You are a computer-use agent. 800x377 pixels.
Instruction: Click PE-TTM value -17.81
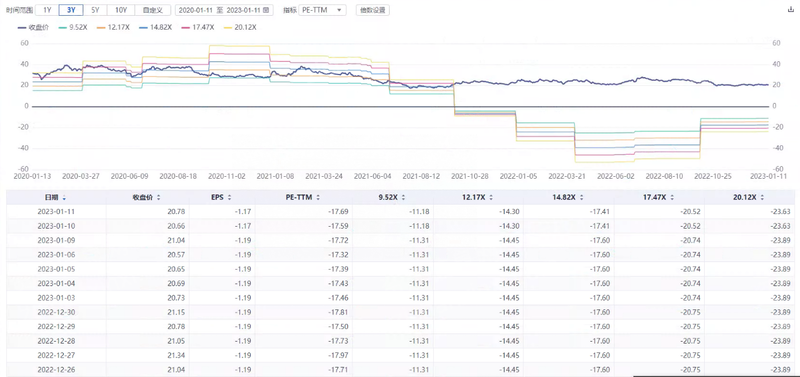click(x=337, y=312)
